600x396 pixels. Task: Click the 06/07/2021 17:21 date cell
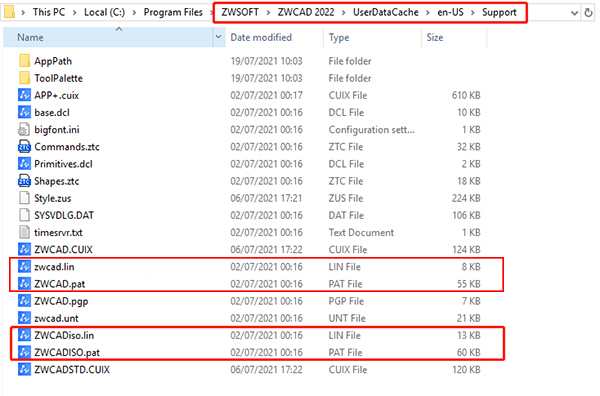click(x=266, y=198)
